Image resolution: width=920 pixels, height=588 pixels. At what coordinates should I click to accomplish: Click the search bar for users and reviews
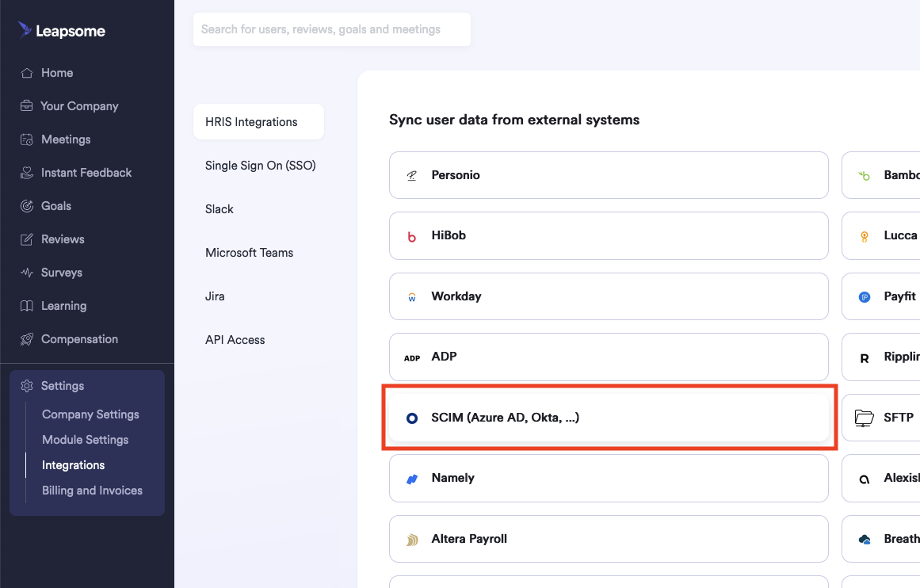(331, 29)
